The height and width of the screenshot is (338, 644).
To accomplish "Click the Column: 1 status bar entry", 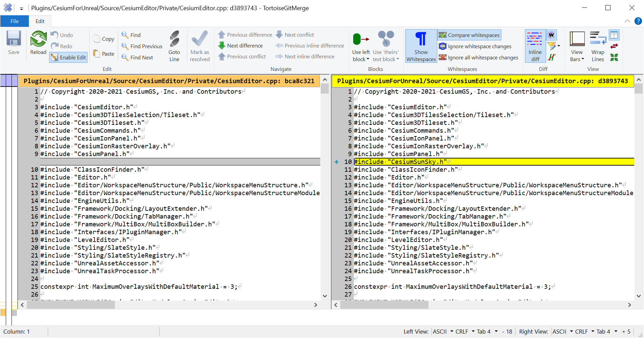I will click(17, 332).
